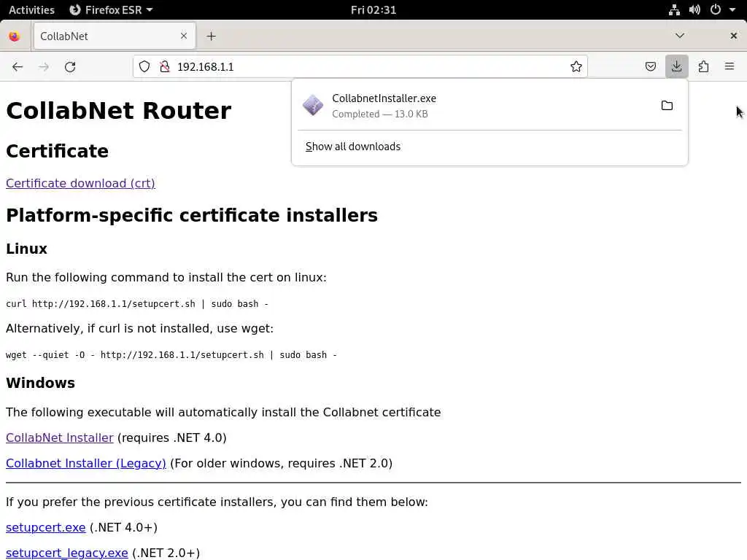
Task: Click 'Completed — 13.0 KB' status text
Action: (379, 114)
